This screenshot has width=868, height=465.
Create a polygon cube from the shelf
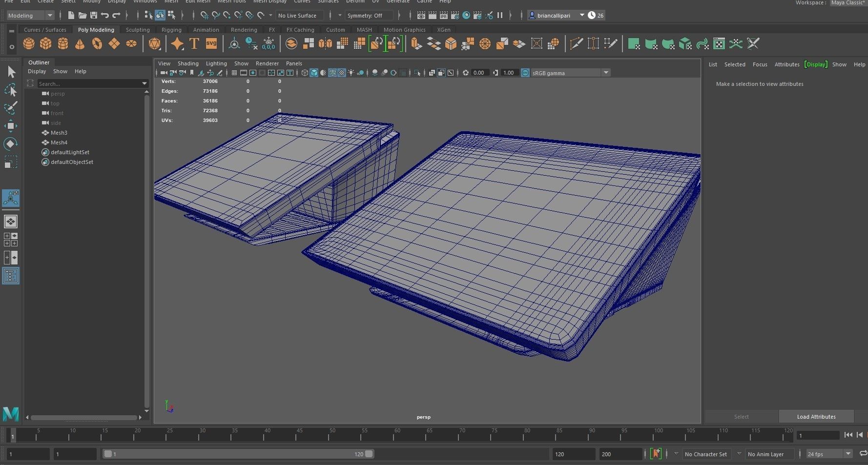[45, 44]
